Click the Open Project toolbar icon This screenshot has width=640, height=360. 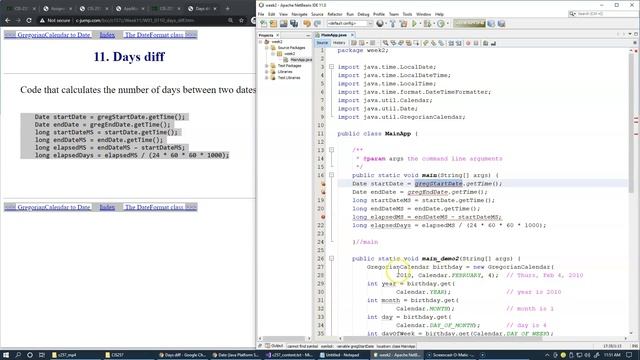coord(283,24)
